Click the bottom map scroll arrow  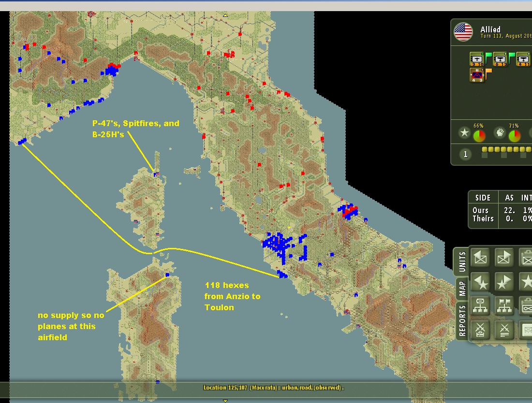225,401
